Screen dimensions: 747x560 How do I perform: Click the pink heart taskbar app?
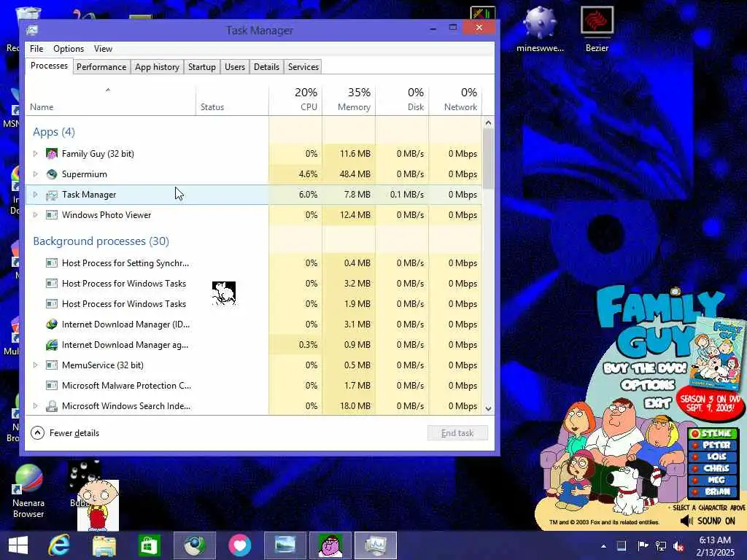[239, 545]
